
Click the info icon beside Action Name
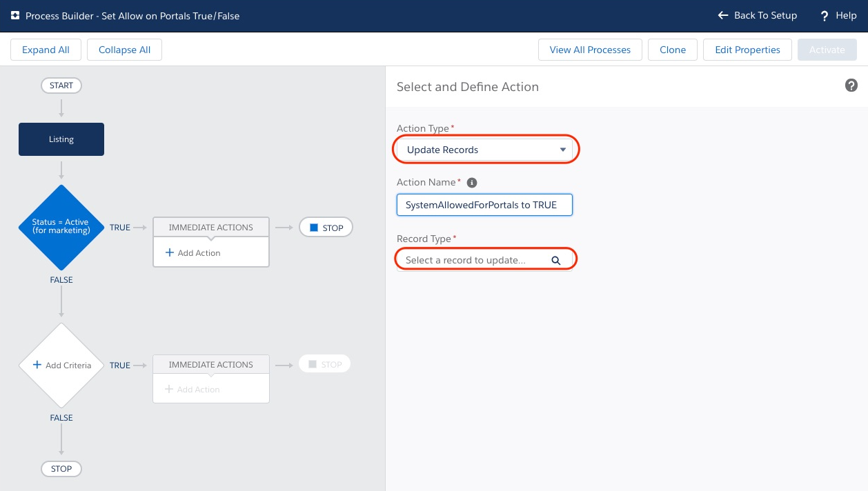472,183
